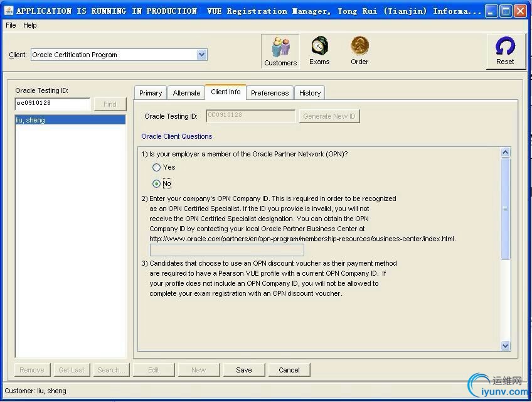Screen dimensions: 532x402
Task: Click the Get Last button
Action: tap(72, 370)
